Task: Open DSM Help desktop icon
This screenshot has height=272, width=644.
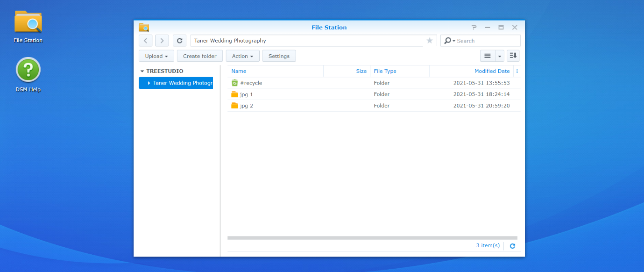Action: 28,70
